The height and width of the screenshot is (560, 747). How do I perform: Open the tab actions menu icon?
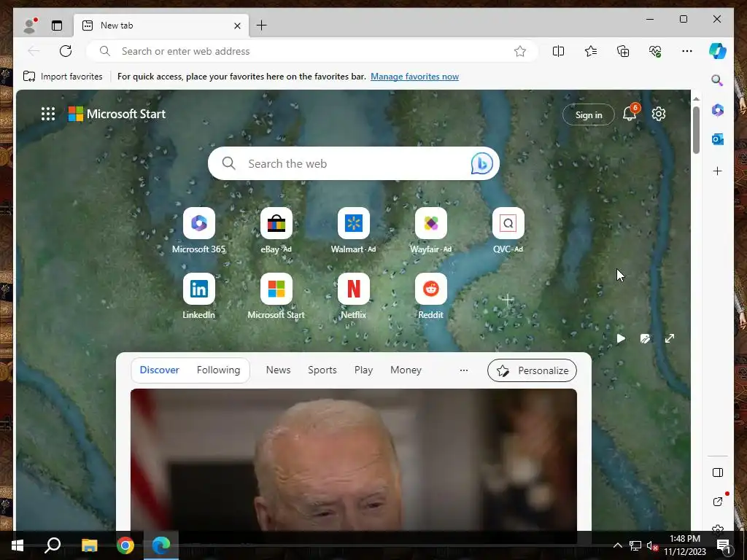click(x=57, y=26)
